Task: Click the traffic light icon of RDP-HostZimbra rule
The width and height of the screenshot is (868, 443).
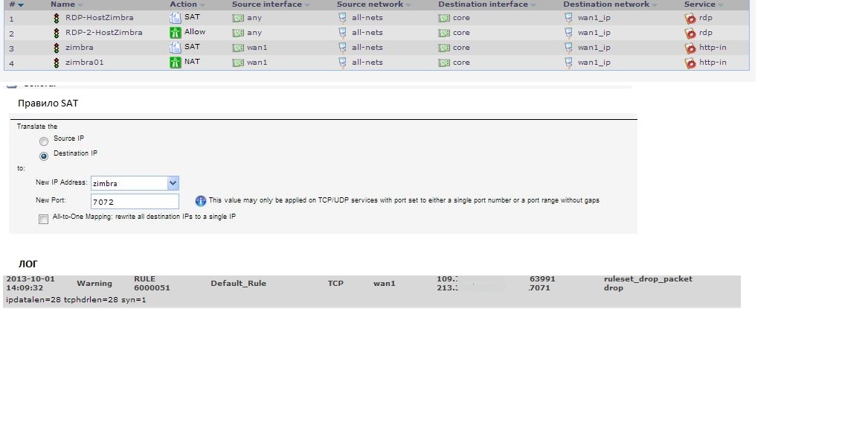Action: point(56,18)
